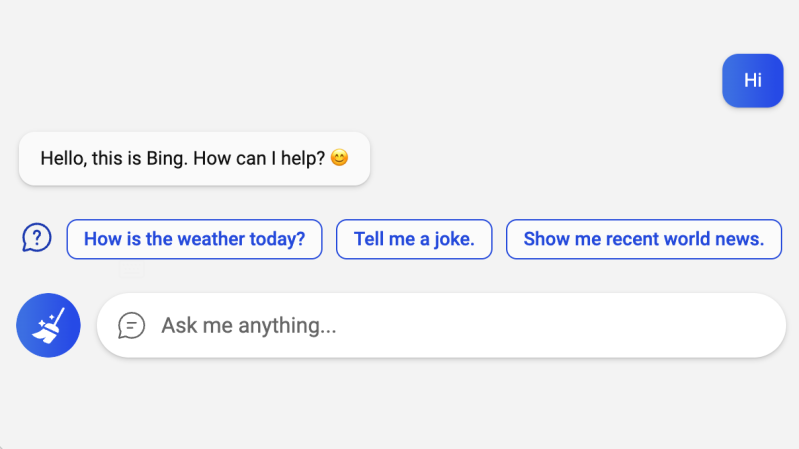This screenshot has width=799, height=449.
Task: Click the smiling emoji in Bing's reply
Action: coord(339,157)
